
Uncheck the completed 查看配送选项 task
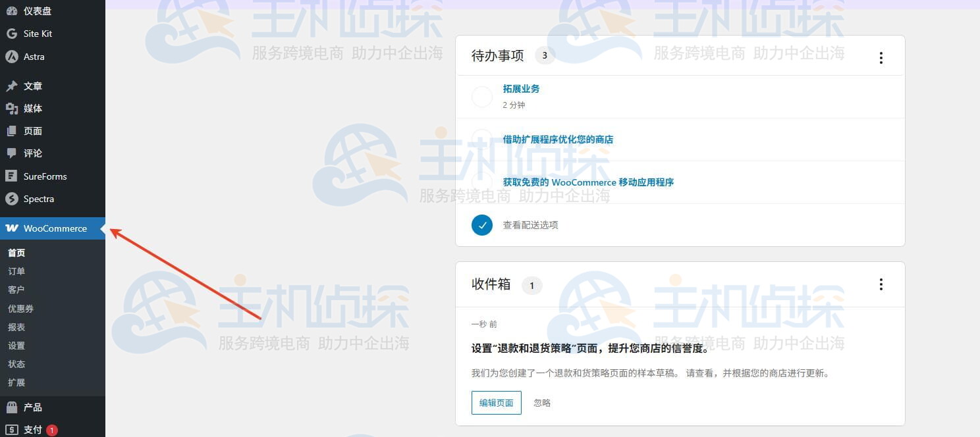[481, 224]
